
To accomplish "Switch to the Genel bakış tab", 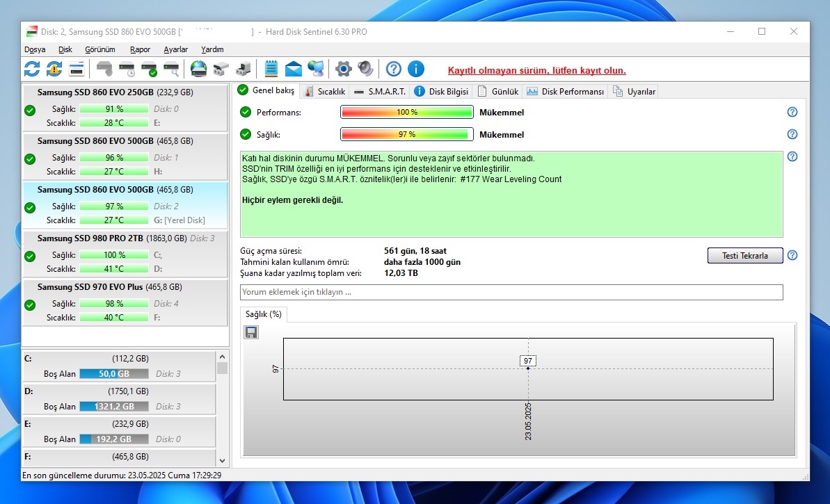I will (x=266, y=90).
